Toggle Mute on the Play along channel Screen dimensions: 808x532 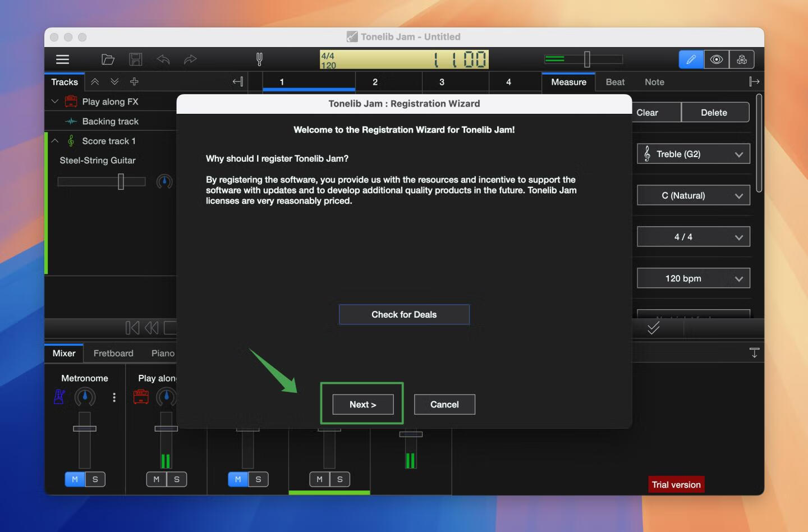point(157,479)
